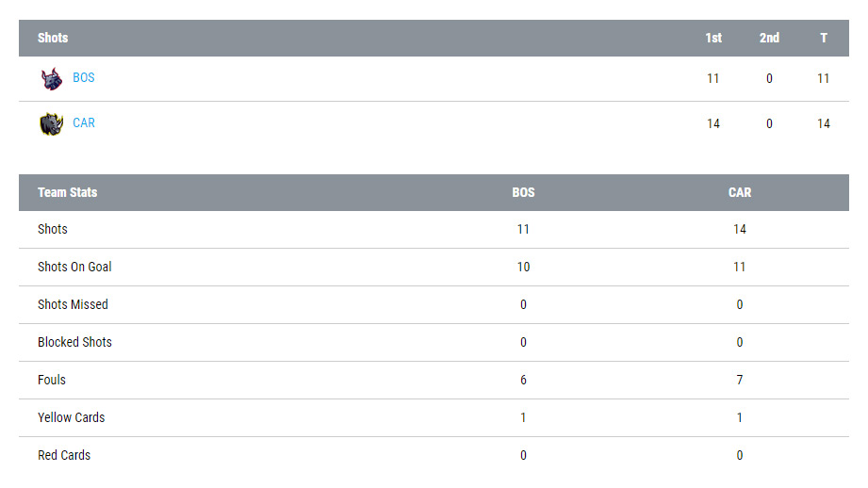Click CAR fouls value 7
868x488 pixels.
click(x=740, y=380)
